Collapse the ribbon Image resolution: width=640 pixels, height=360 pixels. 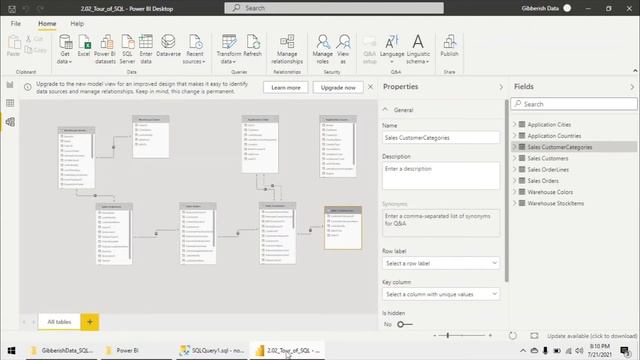click(635, 71)
